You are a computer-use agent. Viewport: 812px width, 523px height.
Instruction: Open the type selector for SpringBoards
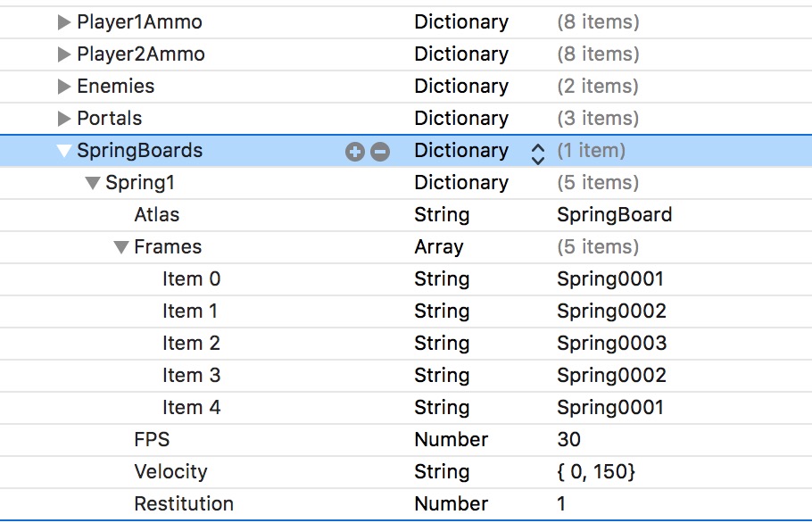click(537, 152)
